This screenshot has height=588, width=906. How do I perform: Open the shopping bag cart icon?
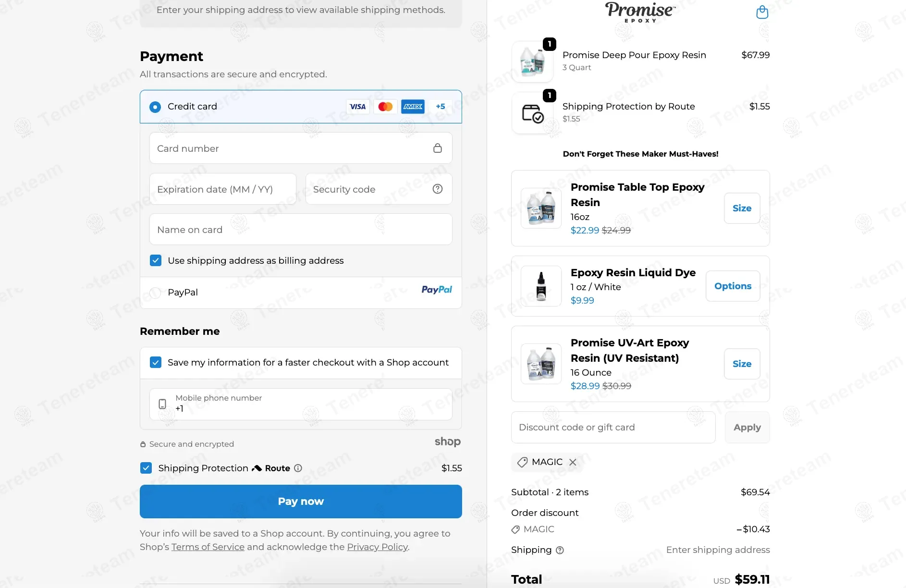[762, 12]
